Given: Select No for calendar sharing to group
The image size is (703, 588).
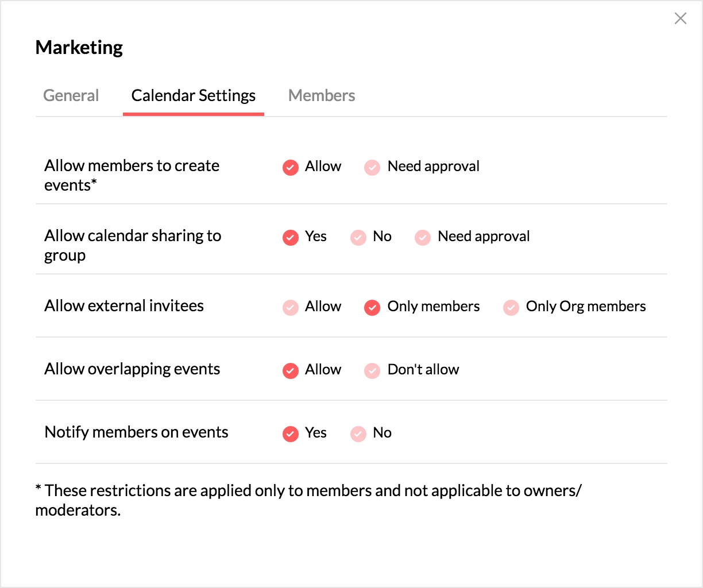Looking at the screenshot, I should (x=358, y=238).
